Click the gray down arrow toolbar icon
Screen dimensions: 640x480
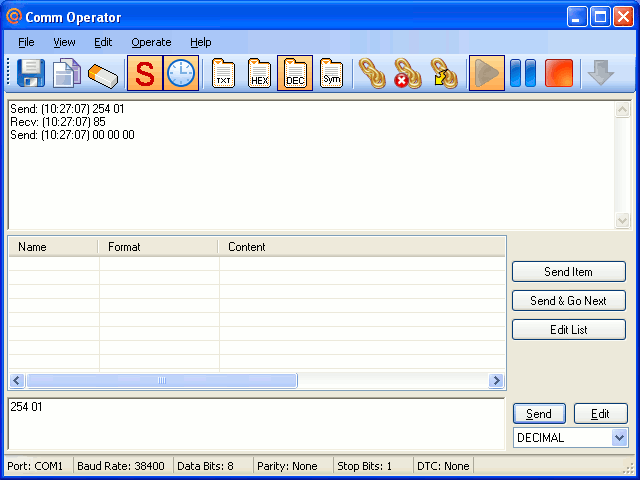[x=601, y=73]
